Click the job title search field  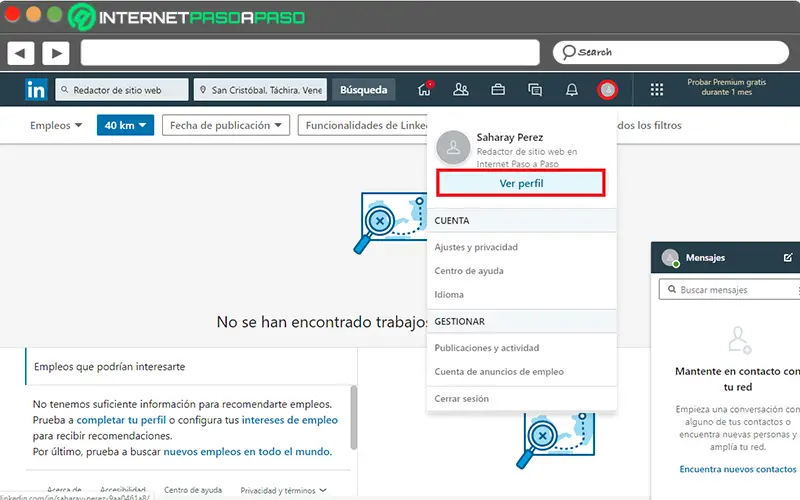(122, 90)
